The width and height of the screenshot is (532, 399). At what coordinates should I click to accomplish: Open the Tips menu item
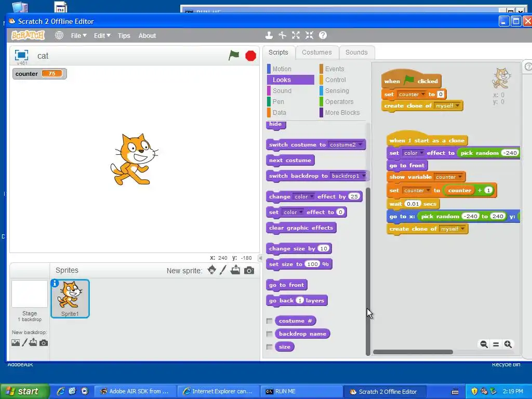(124, 36)
